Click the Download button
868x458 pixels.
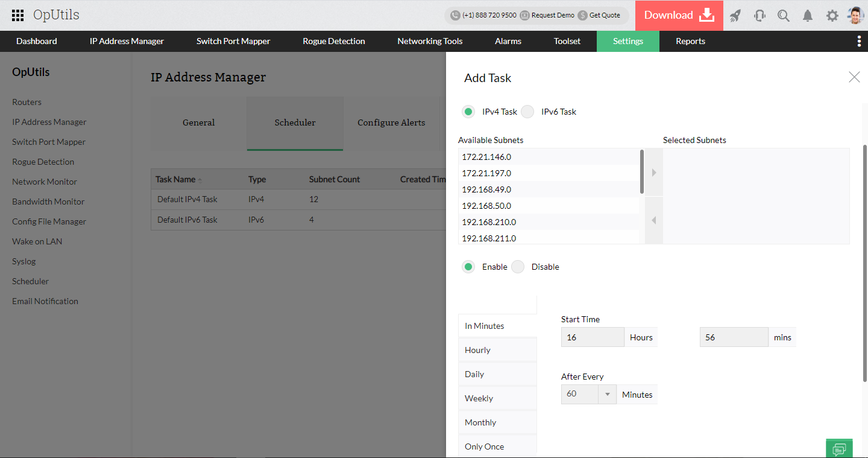point(679,16)
